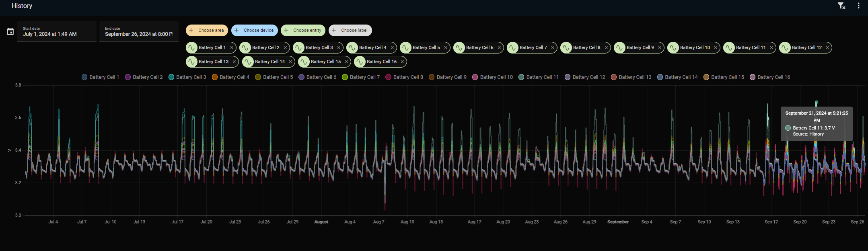The width and height of the screenshot is (868, 251).
Task: Remove Battery Cell 12 entity chip
Action: [827, 47]
